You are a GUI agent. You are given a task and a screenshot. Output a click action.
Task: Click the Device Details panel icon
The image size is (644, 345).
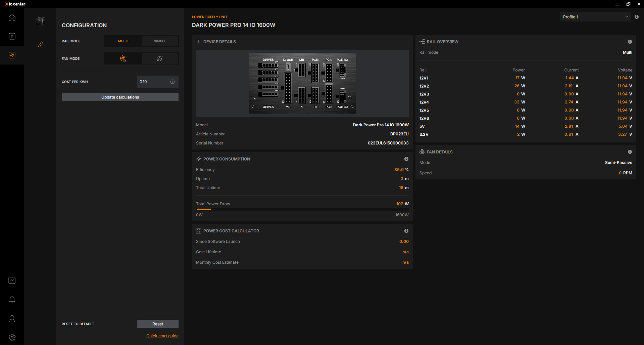pos(199,42)
